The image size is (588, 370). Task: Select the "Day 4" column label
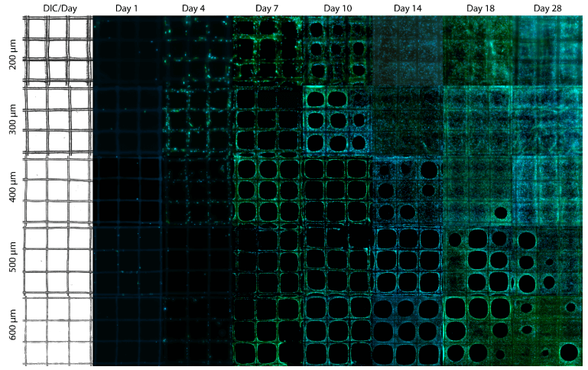tap(193, 8)
